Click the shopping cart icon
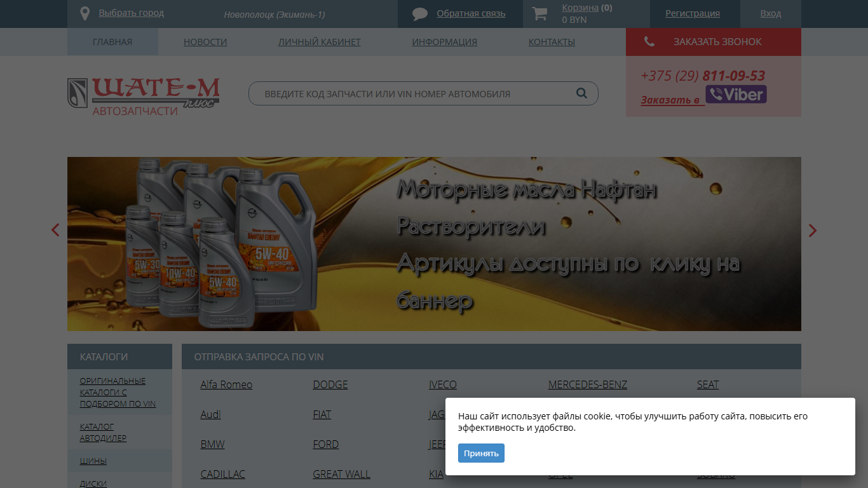The width and height of the screenshot is (868, 488). pos(539,13)
